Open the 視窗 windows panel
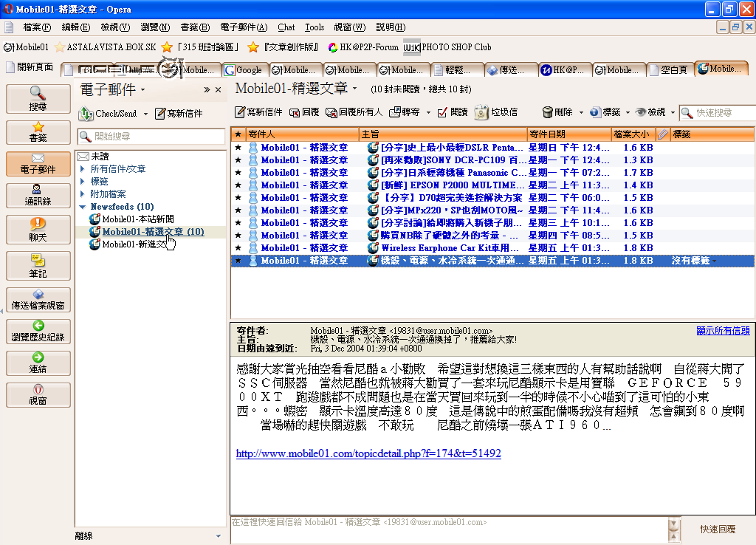756x545 pixels. pyautogui.click(x=38, y=395)
